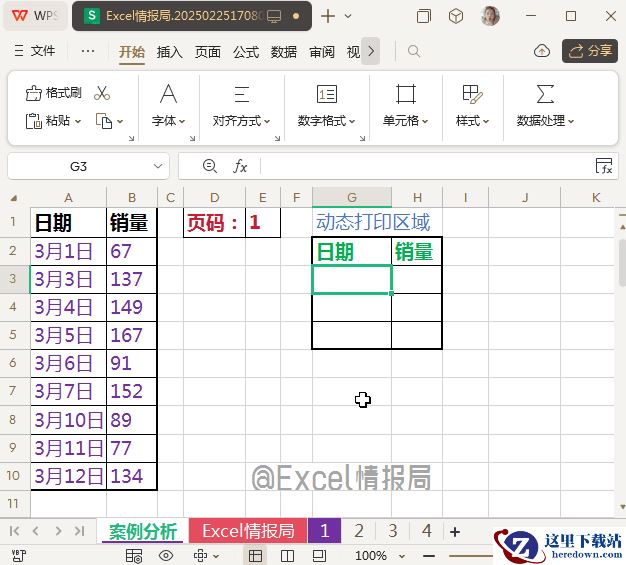The image size is (626, 565).
Task: Open the Cells (单元格) group icon
Action: click(x=406, y=94)
